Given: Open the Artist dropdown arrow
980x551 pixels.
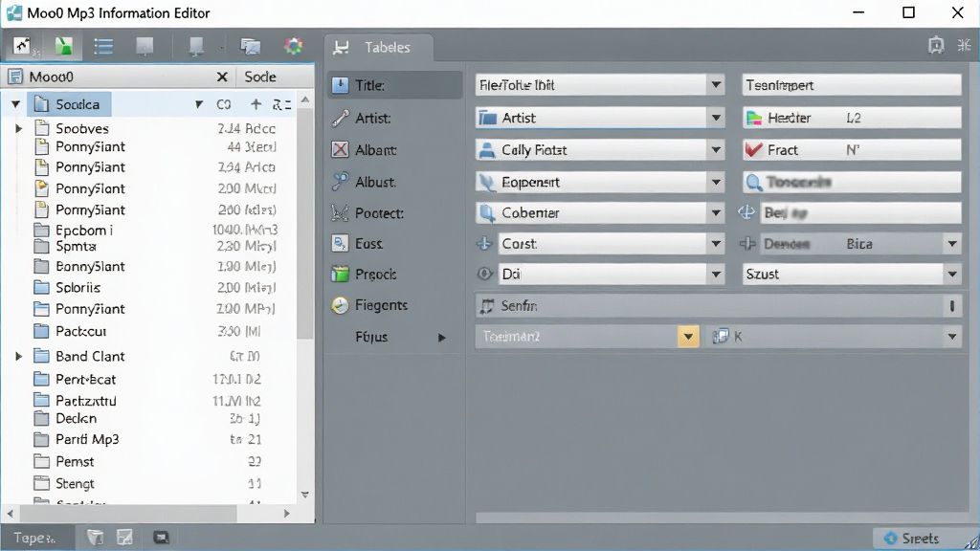Looking at the screenshot, I should point(716,118).
